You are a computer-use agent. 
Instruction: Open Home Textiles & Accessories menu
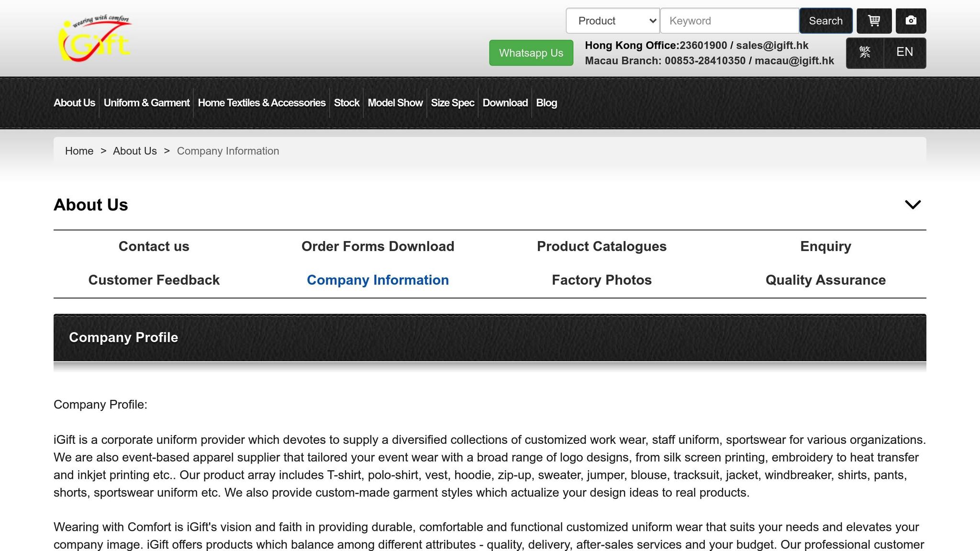click(261, 103)
